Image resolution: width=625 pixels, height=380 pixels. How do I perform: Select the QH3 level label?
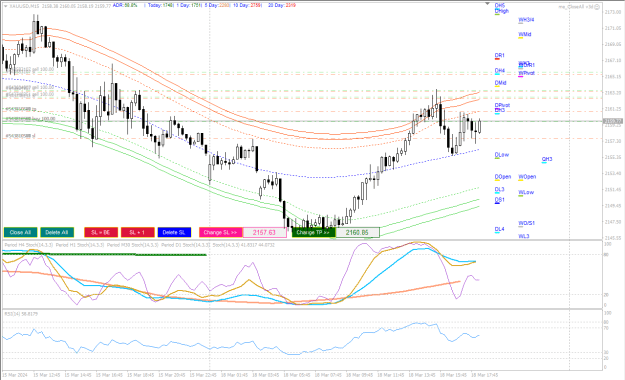[547, 159]
